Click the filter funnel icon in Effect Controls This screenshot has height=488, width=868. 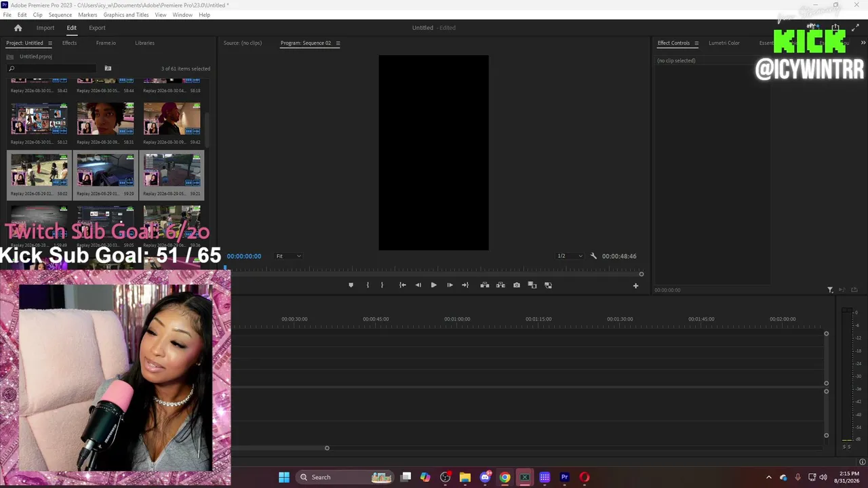coord(830,290)
